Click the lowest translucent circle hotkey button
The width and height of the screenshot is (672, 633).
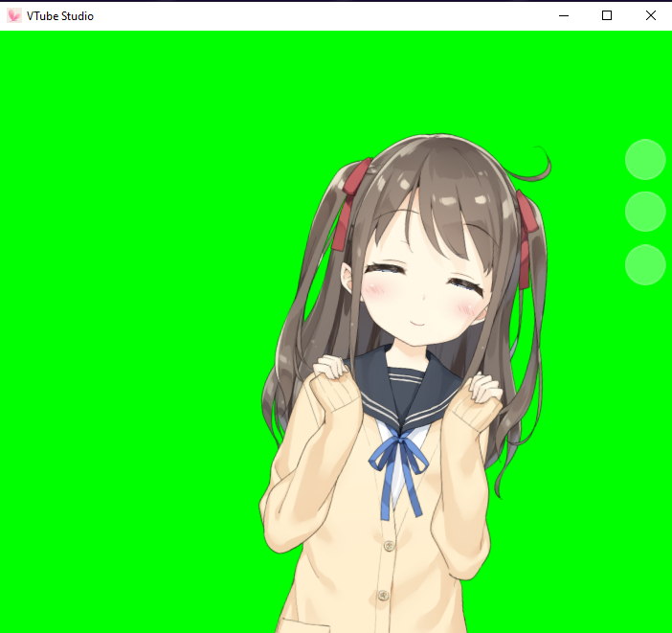(x=645, y=265)
